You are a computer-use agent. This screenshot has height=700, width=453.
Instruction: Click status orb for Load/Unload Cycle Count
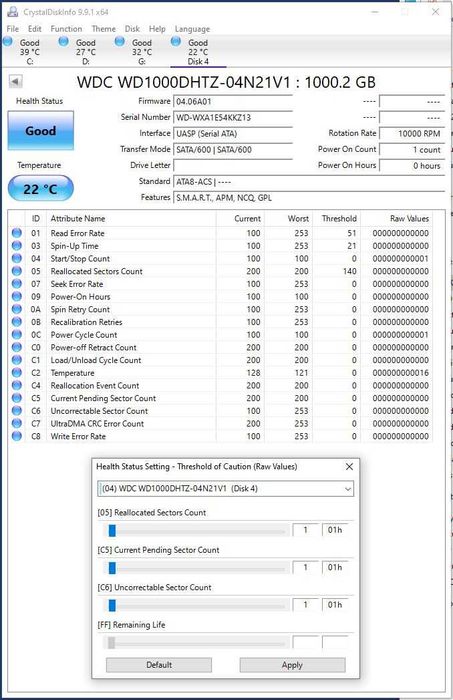click(x=17, y=359)
